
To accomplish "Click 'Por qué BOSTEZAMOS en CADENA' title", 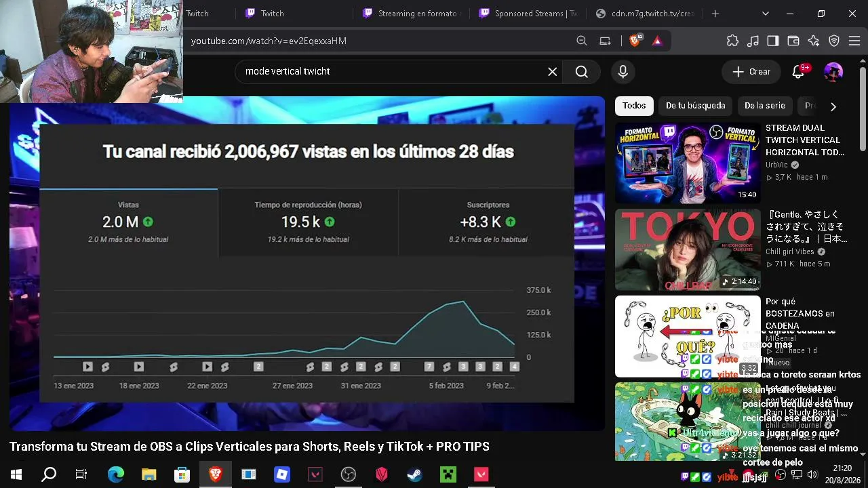I will 800,314.
